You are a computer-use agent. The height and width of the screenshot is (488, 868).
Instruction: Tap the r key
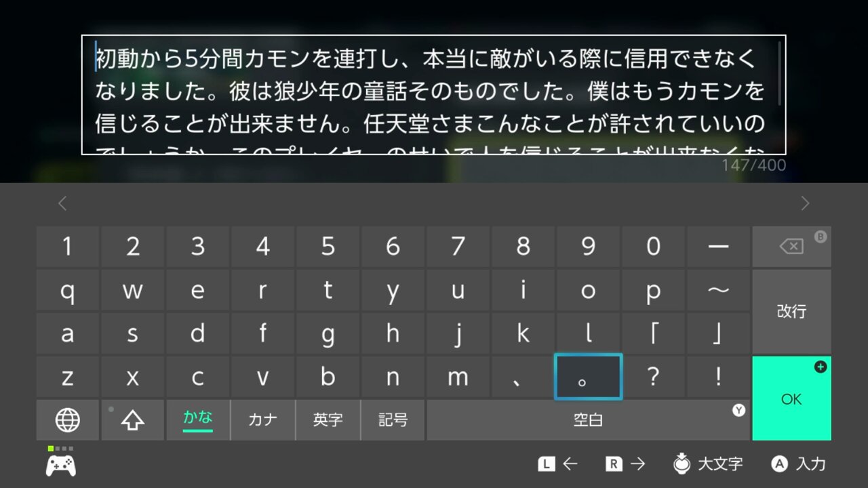pos(263,290)
